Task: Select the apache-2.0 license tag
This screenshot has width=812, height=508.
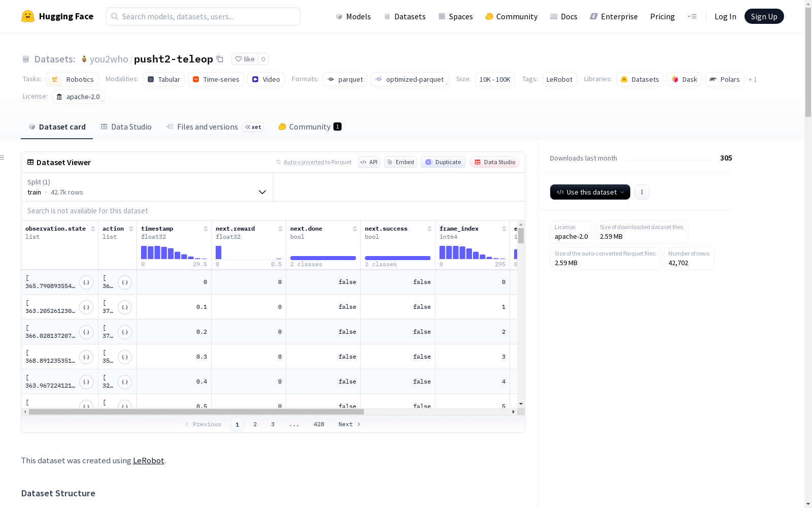Action: [x=78, y=97]
